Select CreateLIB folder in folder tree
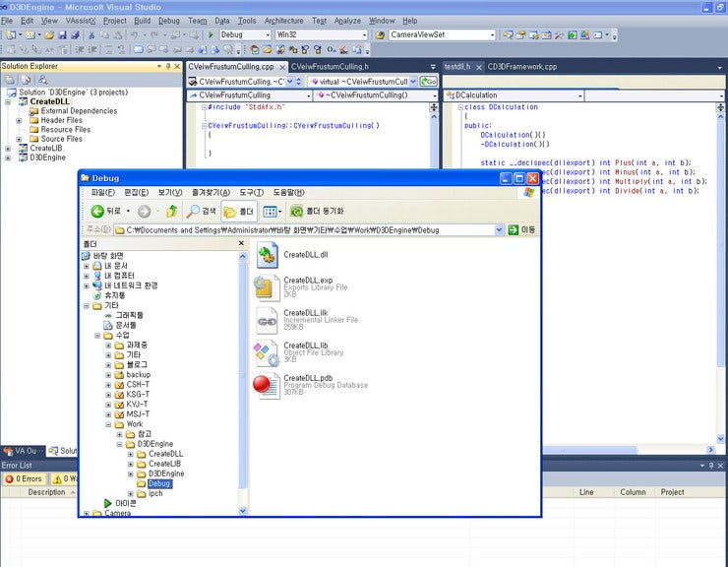 (x=164, y=464)
